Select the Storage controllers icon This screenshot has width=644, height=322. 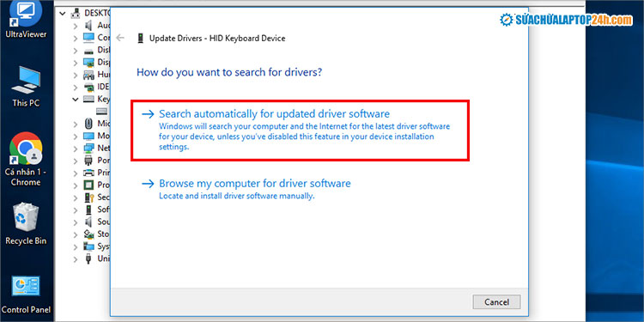click(88, 234)
